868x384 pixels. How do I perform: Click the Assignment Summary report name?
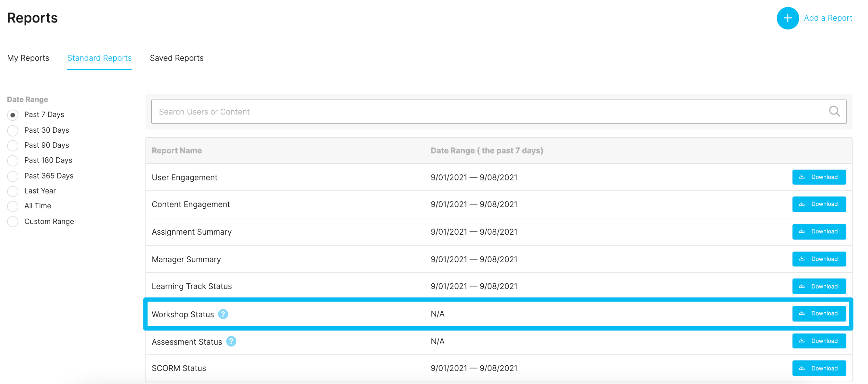click(192, 232)
